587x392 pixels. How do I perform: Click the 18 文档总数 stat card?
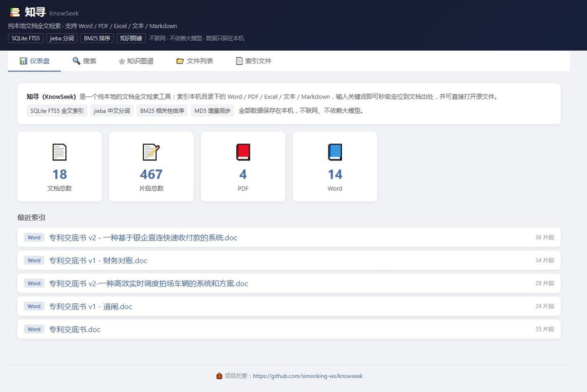[60, 166]
